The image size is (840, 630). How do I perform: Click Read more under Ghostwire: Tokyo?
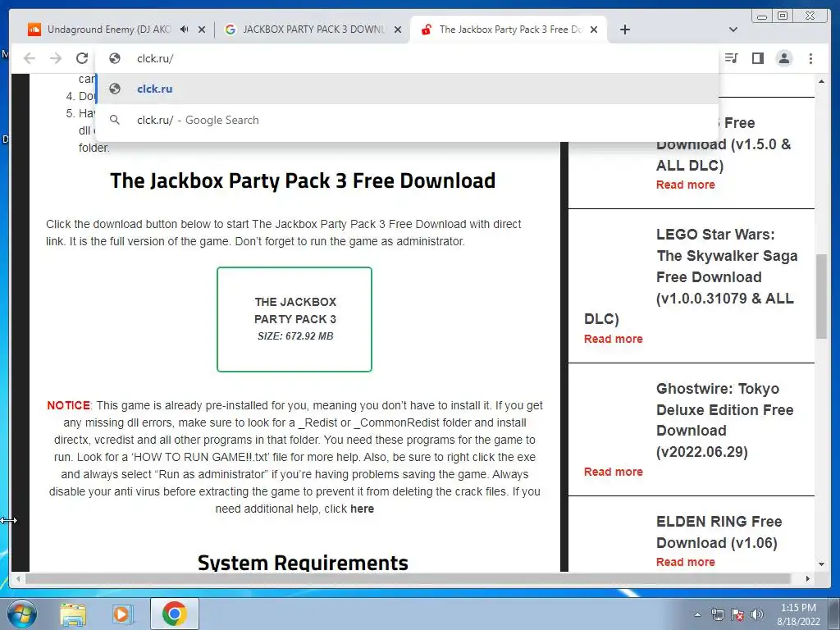point(614,472)
